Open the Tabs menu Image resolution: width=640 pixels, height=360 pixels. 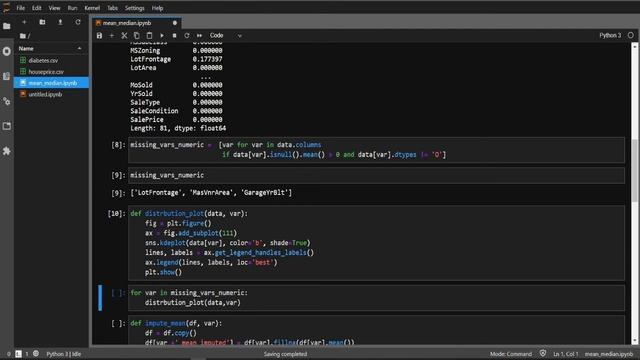(x=112, y=8)
